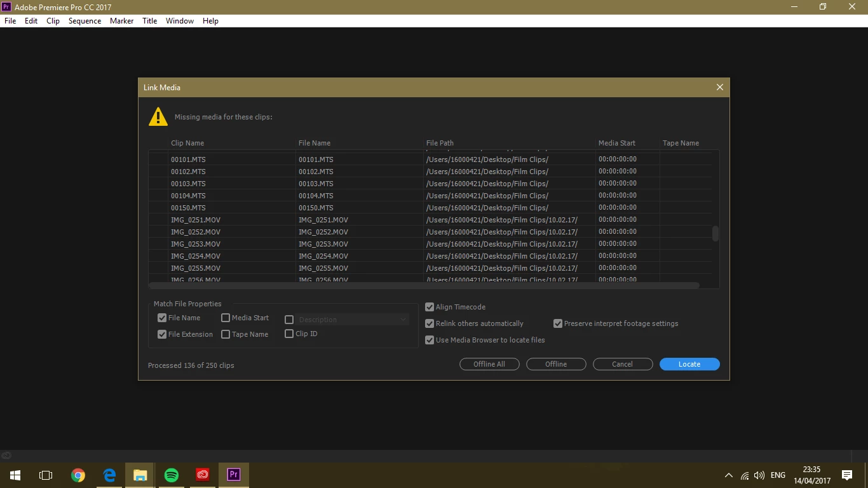Image resolution: width=868 pixels, height=488 pixels.
Task: Select clip row IMG_0254.MOV
Action: point(430,256)
